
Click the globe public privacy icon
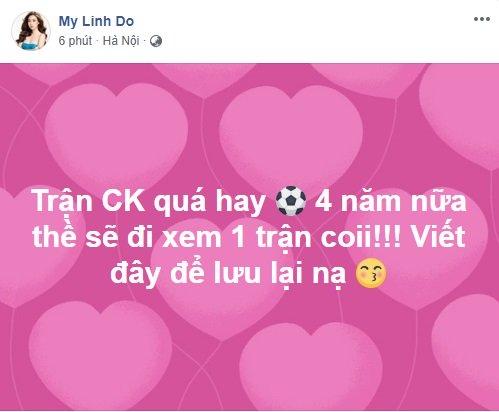[156, 41]
